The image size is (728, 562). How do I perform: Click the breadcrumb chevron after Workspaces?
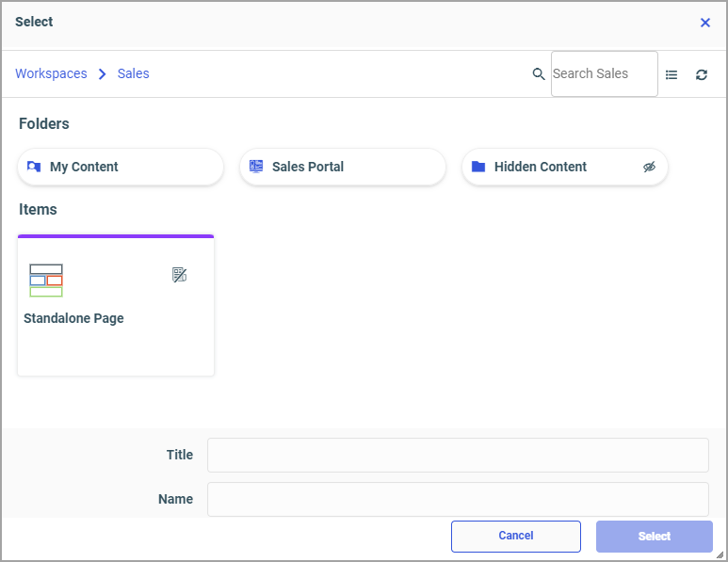[x=103, y=74]
